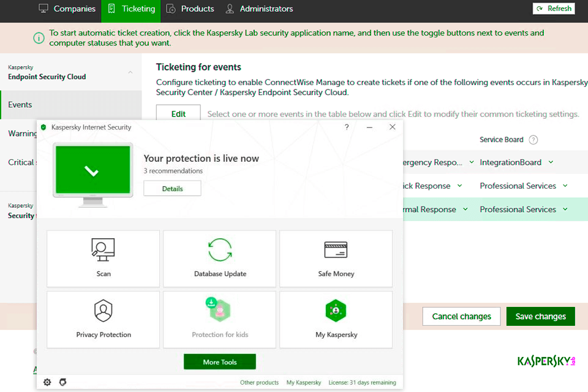
Task: Open the Products tab
Action: click(190, 9)
